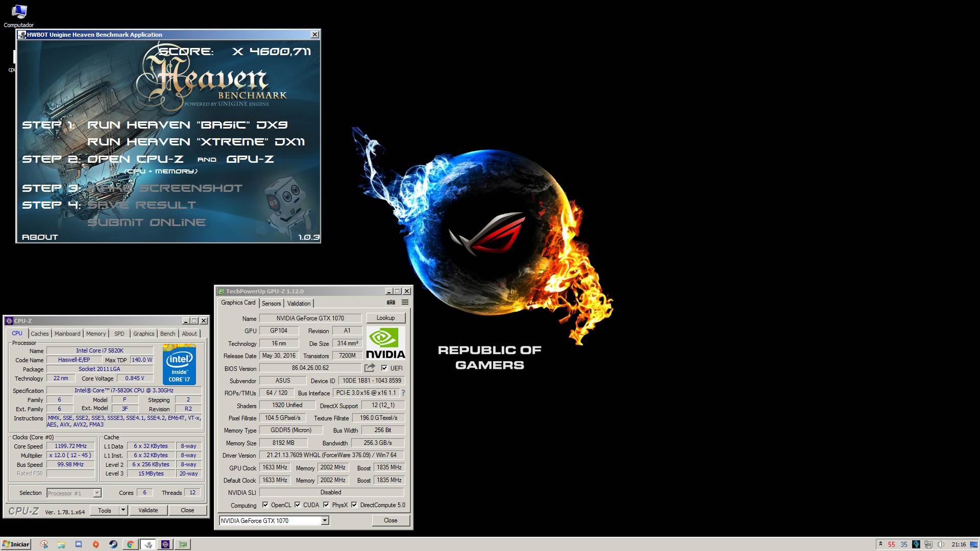Switch to the Mainboard tab in CPU-Z
This screenshot has height=551, width=980.
pyautogui.click(x=67, y=334)
